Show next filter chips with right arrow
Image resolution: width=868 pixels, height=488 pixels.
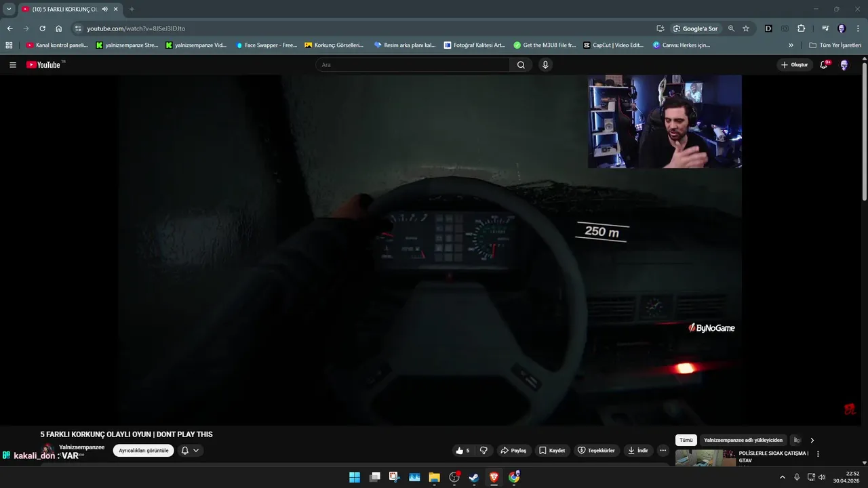[x=812, y=441]
